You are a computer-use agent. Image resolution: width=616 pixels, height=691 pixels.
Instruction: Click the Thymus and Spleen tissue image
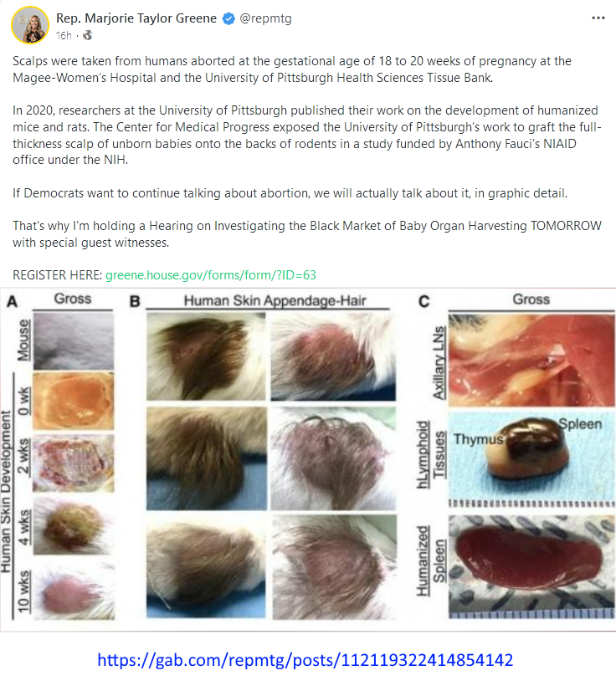531,459
